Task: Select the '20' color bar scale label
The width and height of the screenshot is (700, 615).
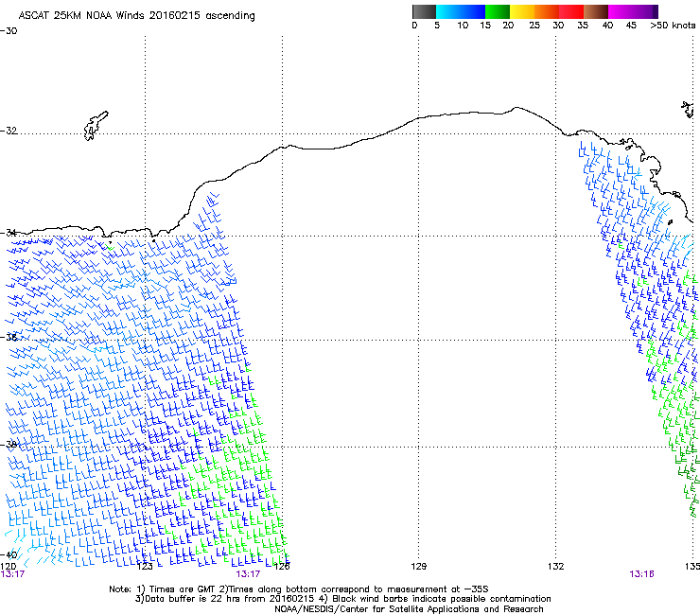Action: (x=508, y=26)
